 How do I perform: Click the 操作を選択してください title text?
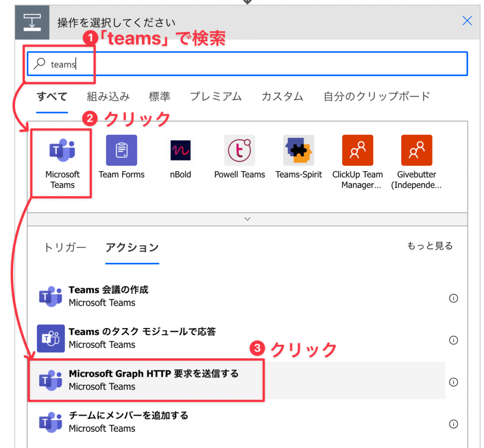click(116, 23)
